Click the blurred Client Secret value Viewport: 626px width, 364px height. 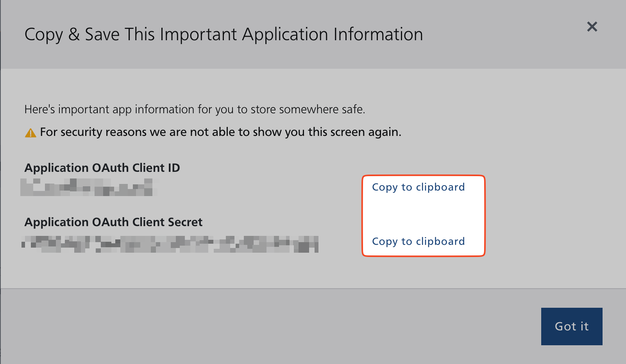pyautogui.click(x=170, y=244)
